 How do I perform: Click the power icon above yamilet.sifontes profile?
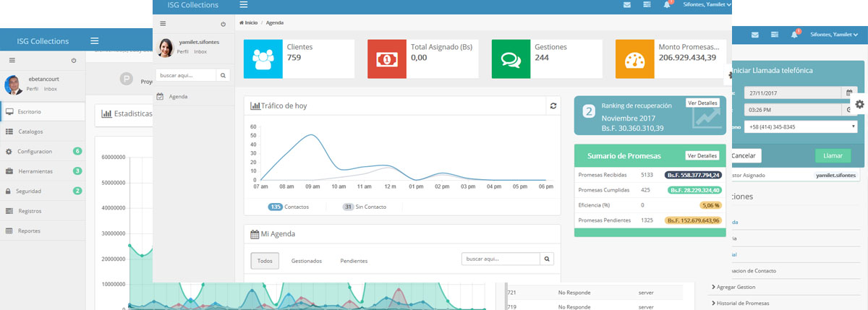223,24
